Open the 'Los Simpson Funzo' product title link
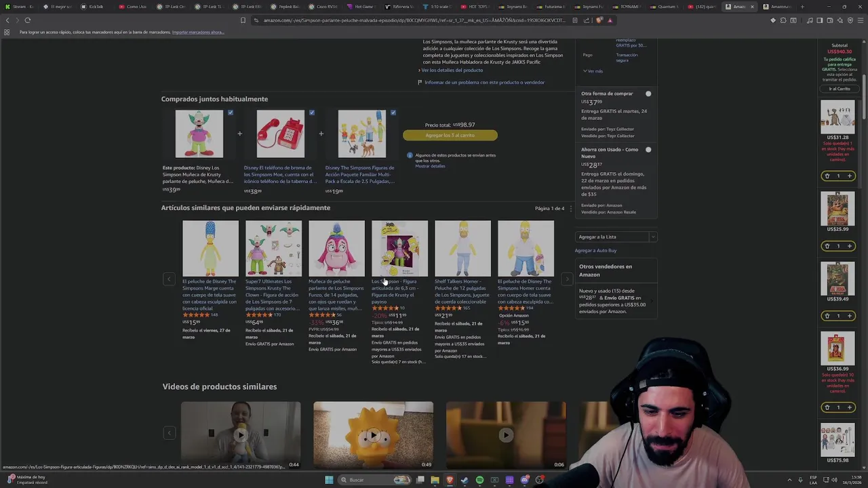This screenshot has height=488, width=868. (x=336, y=295)
